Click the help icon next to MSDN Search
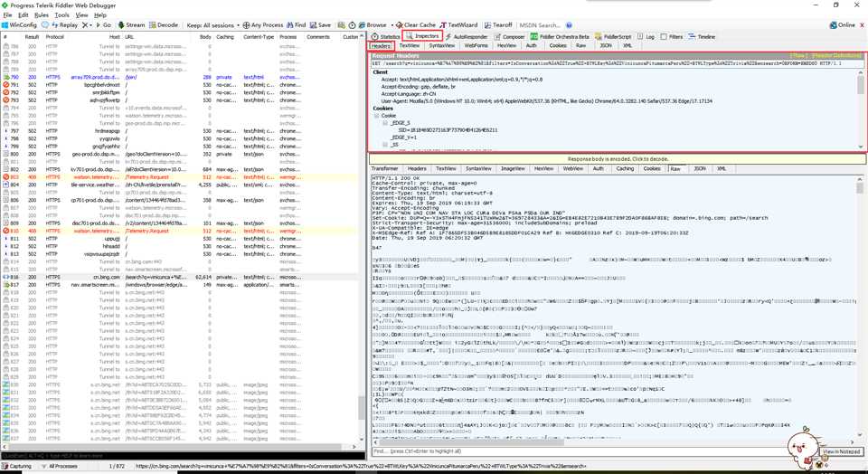The width and height of the screenshot is (868, 474). point(569,25)
